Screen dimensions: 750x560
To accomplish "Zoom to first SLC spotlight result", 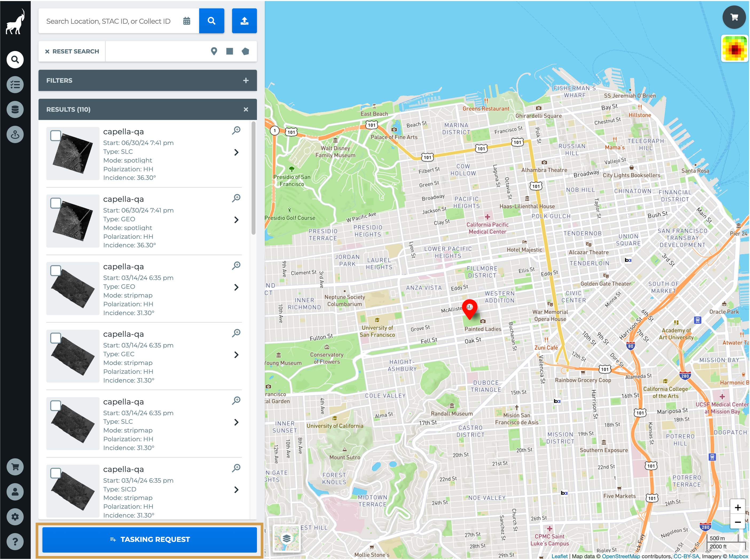I will click(x=236, y=130).
